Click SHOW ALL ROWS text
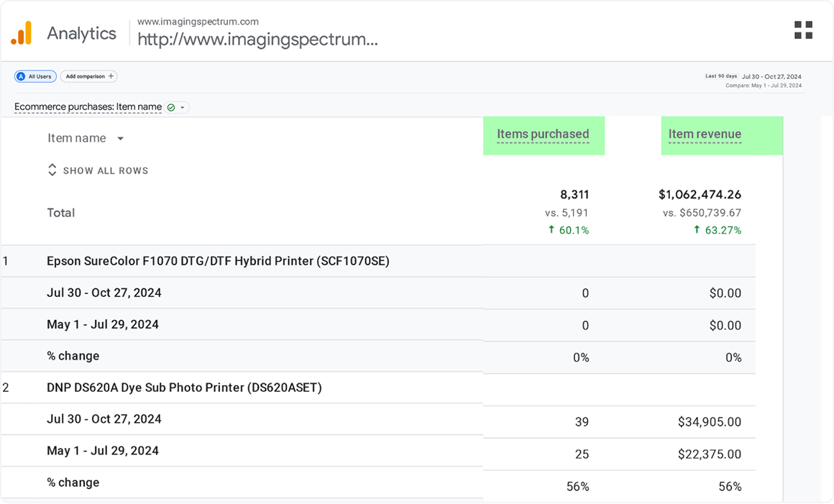Image resolution: width=834 pixels, height=504 pixels. click(x=106, y=171)
